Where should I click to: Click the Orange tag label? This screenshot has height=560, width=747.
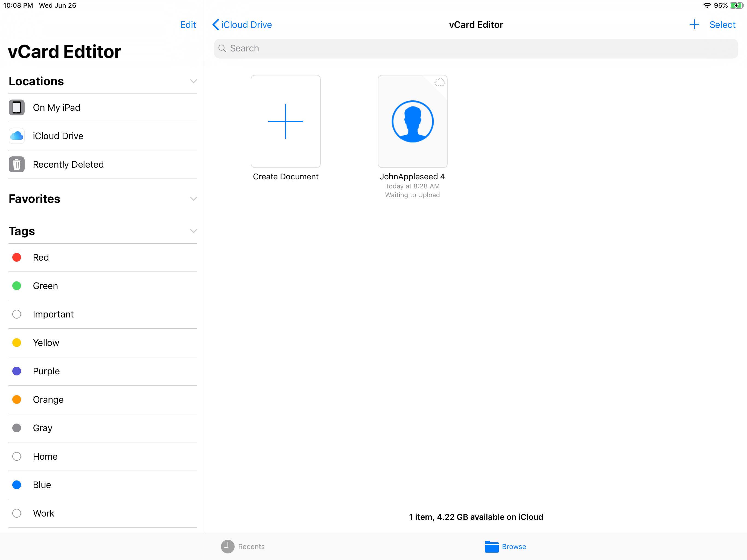[x=48, y=399]
